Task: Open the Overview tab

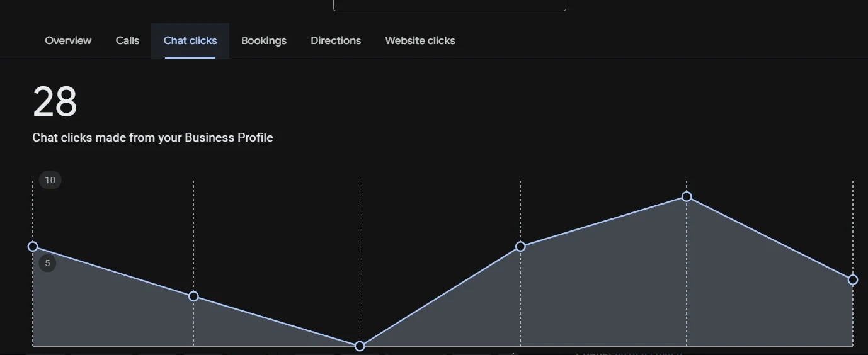Action: pos(68,41)
